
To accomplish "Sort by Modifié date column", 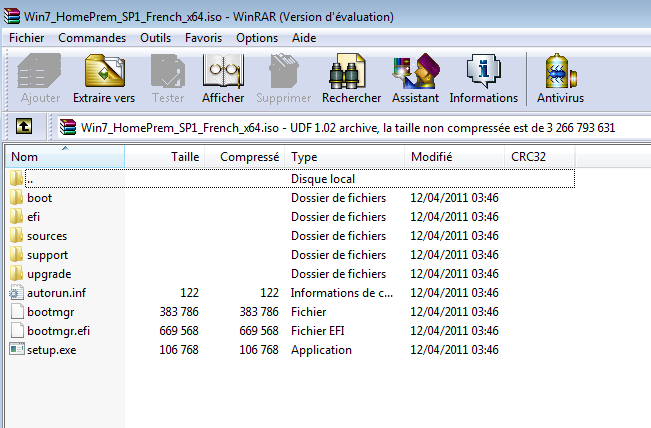I will point(431,157).
